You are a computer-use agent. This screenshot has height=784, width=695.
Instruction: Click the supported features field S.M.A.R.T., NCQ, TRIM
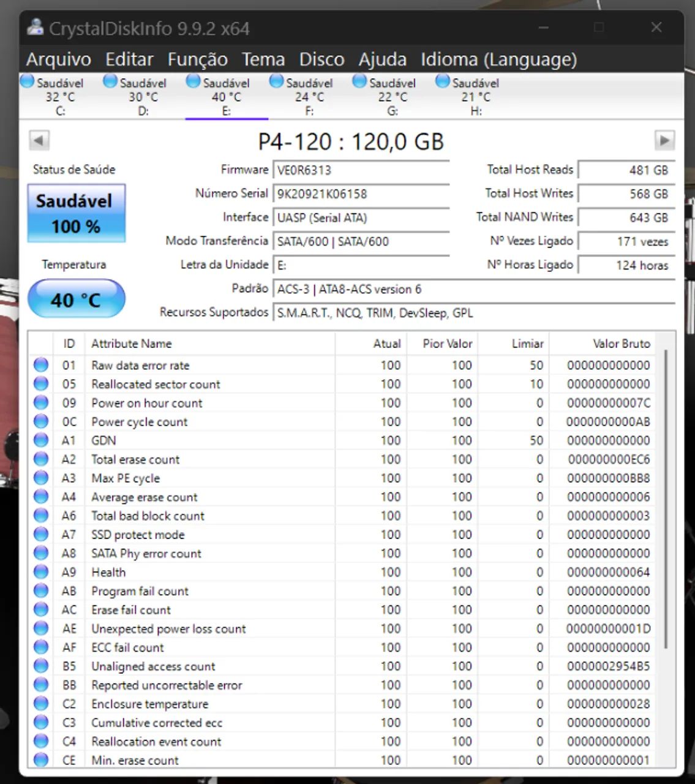click(x=474, y=313)
